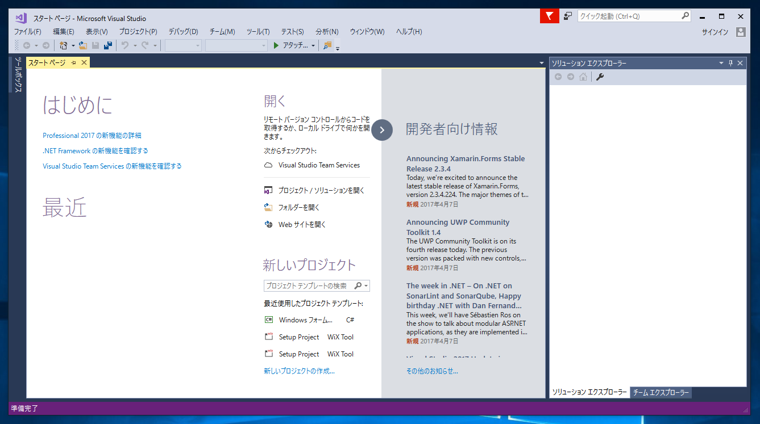Open the document tab list dropdown

(x=541, y=63)
